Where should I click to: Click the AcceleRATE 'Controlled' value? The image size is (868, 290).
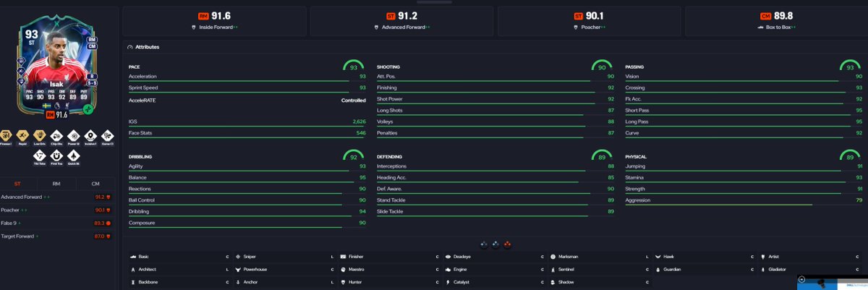353,101
